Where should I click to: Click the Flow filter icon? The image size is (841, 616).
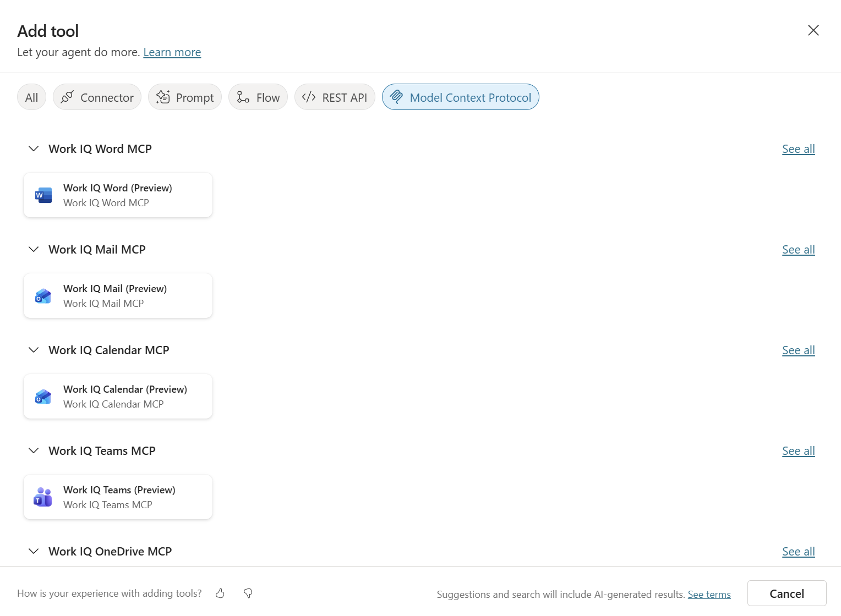[x=242, y=97]
